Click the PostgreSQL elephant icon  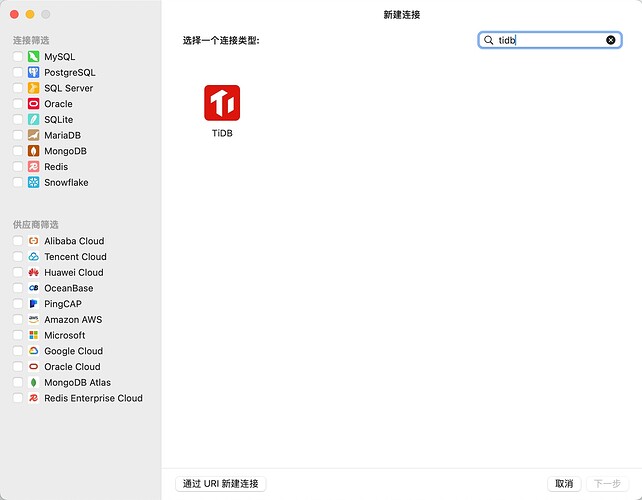34,72
